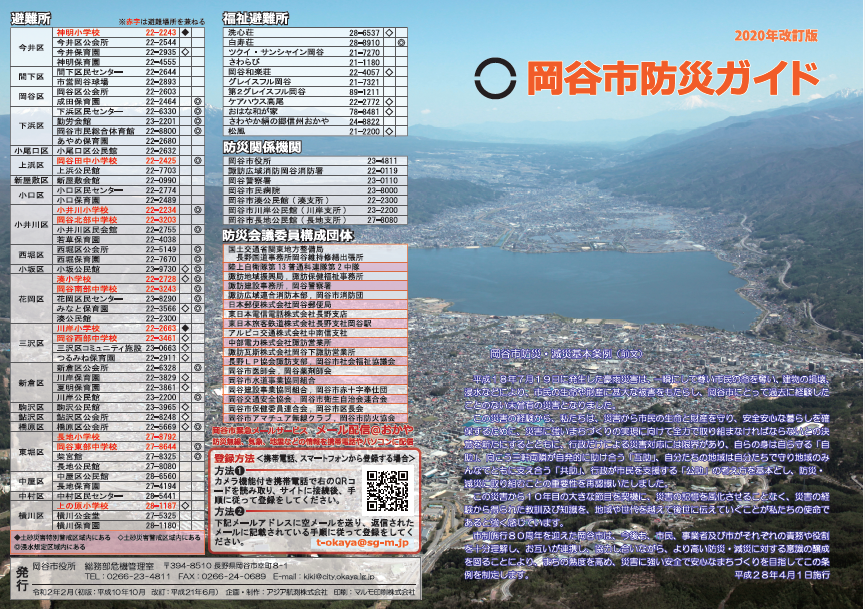The width and height of the screenshot is (865, 609).
Task: Click the 方法❶ step number badge
Action: pyautogui.click(x=240, y=468)
